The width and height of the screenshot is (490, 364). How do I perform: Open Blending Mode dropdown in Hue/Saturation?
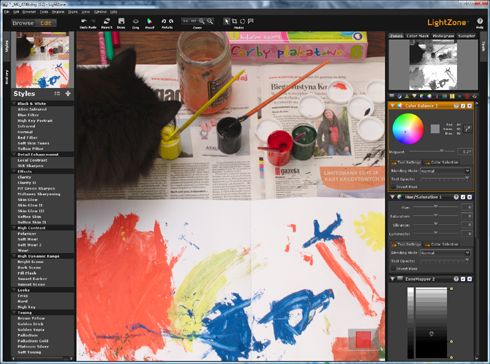tap(445, 253)
